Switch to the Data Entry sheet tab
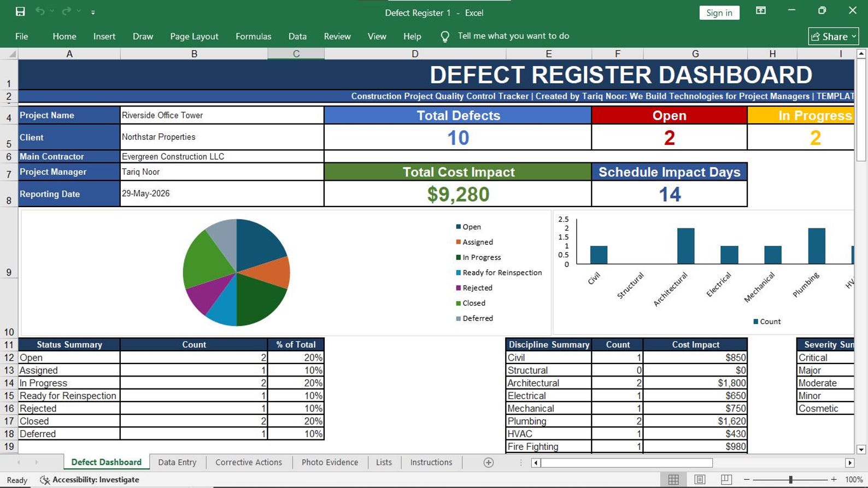Screen dimensions: 868x488 177,462
